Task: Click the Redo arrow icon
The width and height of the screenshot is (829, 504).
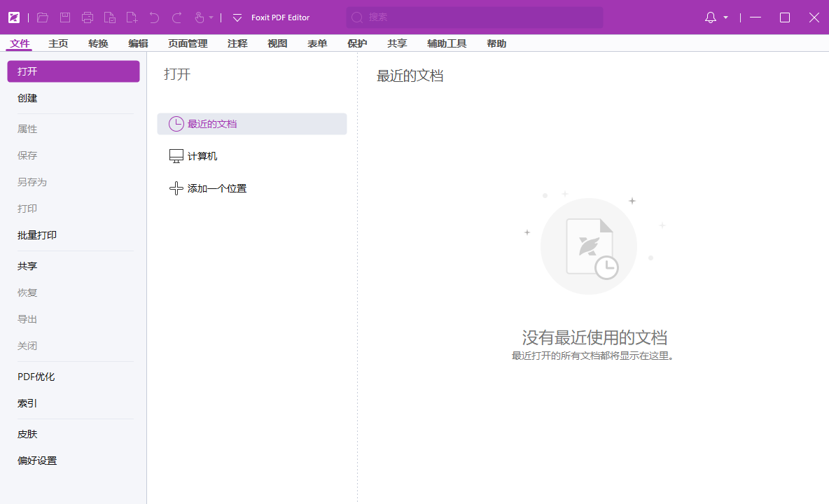Action: point(176,17)
